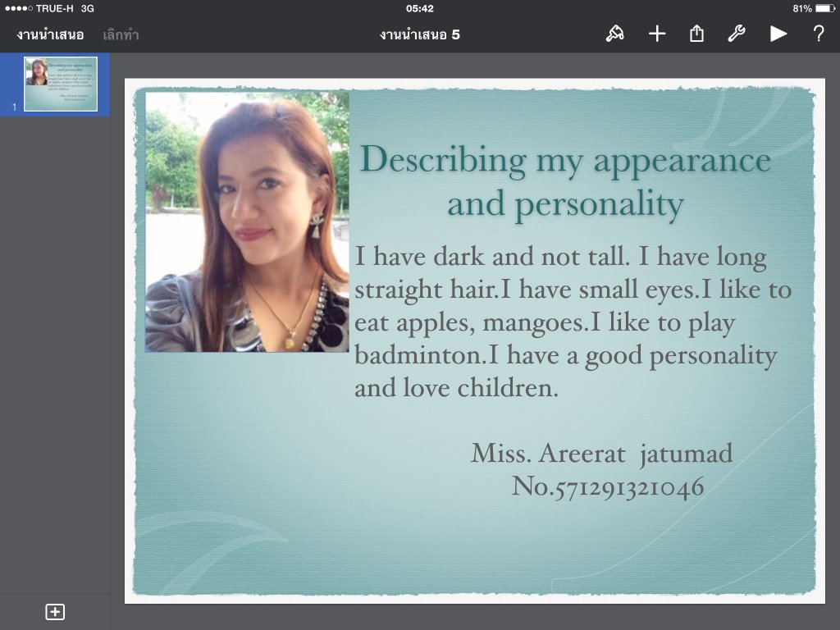Viewport: 840px width, 630px height.
Task: Tap the clock showing 05:42
Action: point(420,8)
